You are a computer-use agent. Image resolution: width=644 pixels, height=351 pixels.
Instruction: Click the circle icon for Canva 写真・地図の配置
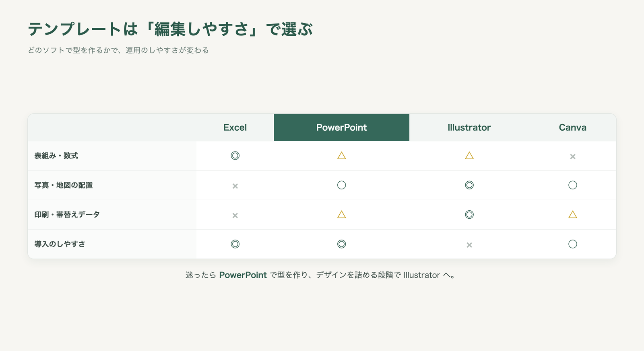(x=573, y=185)
